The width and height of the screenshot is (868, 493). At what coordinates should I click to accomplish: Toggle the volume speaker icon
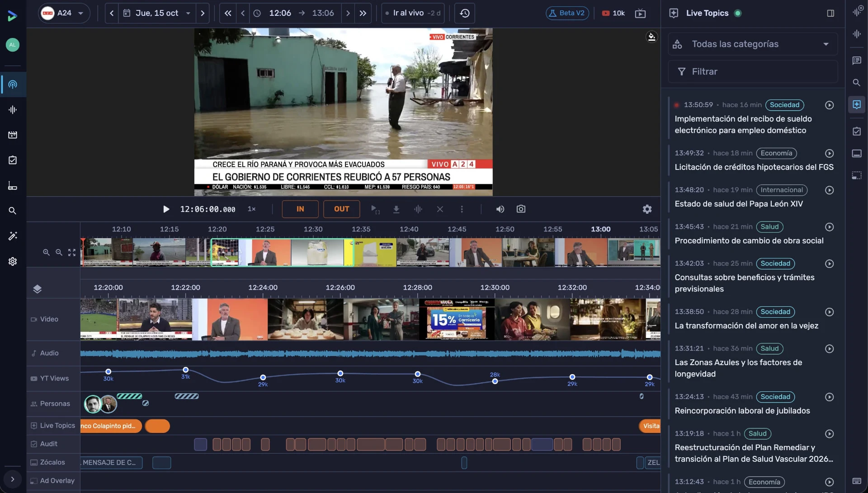tap(500, 209)
